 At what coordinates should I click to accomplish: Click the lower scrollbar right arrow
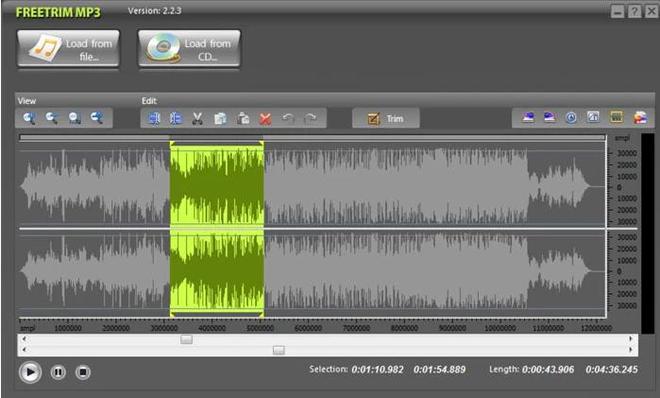631,350
